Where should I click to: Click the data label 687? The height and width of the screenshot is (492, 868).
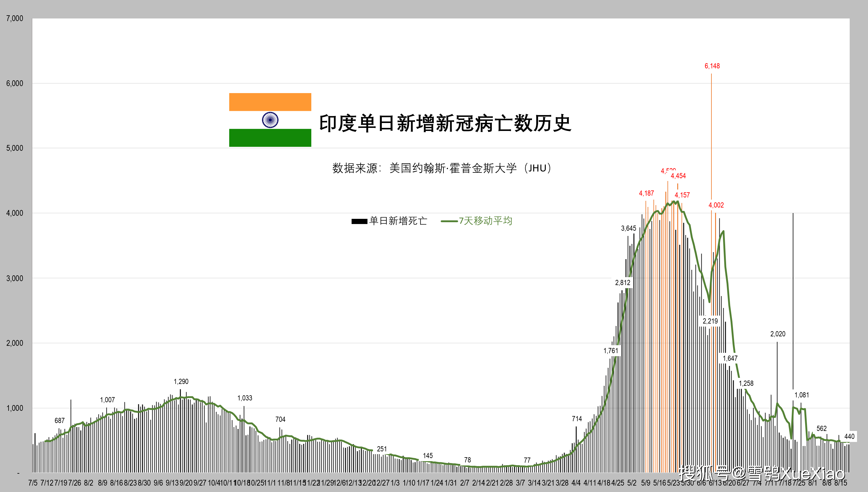[x=60, y=421]
